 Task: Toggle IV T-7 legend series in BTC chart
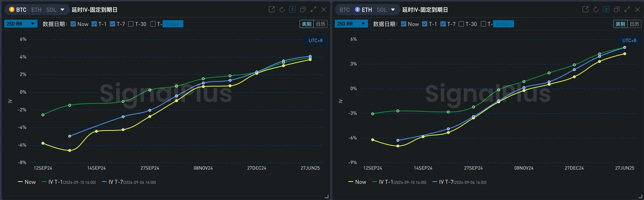[129, 182]
